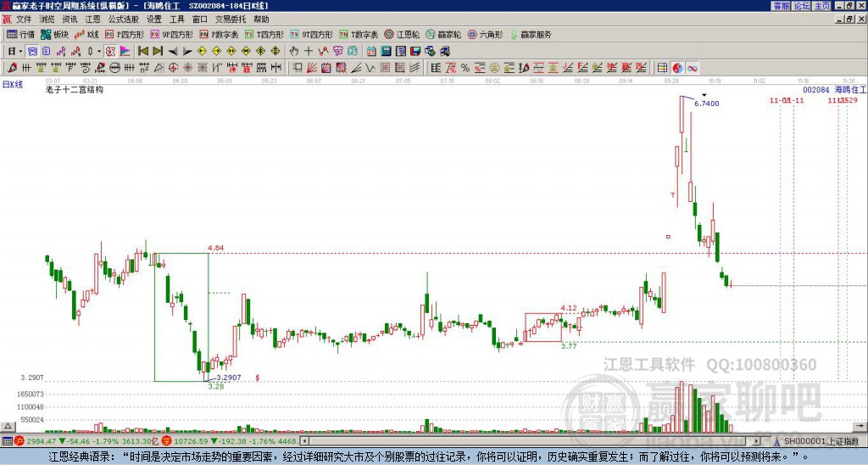This screenshot has height=465, width=868.
Task: Click the 日K线 chart label
Action: coord(12,85)
